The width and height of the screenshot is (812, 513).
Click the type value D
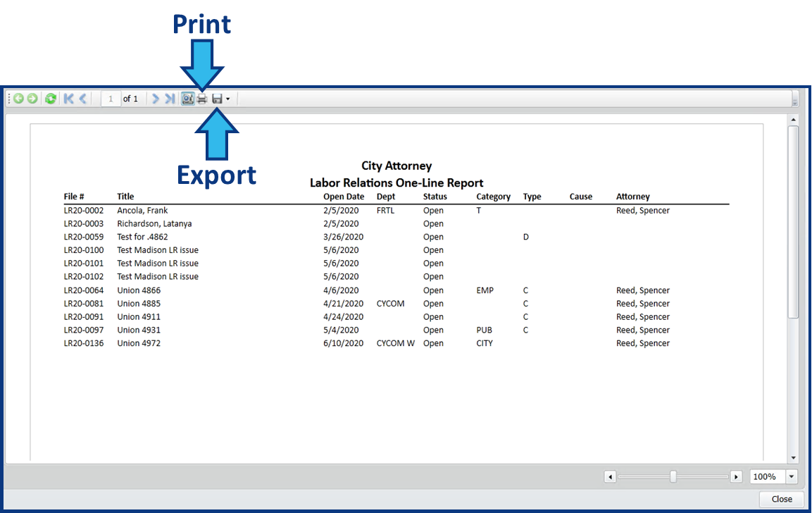tap(525, 237)
